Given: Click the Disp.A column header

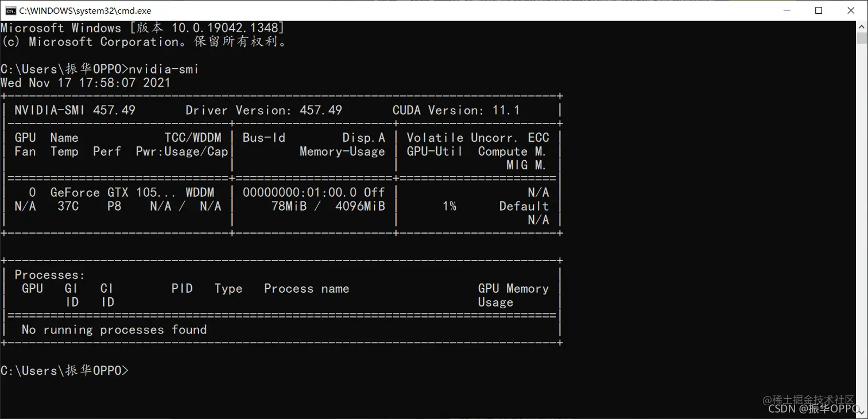Looking at the screenshot, I should click(x=364, y=138).
